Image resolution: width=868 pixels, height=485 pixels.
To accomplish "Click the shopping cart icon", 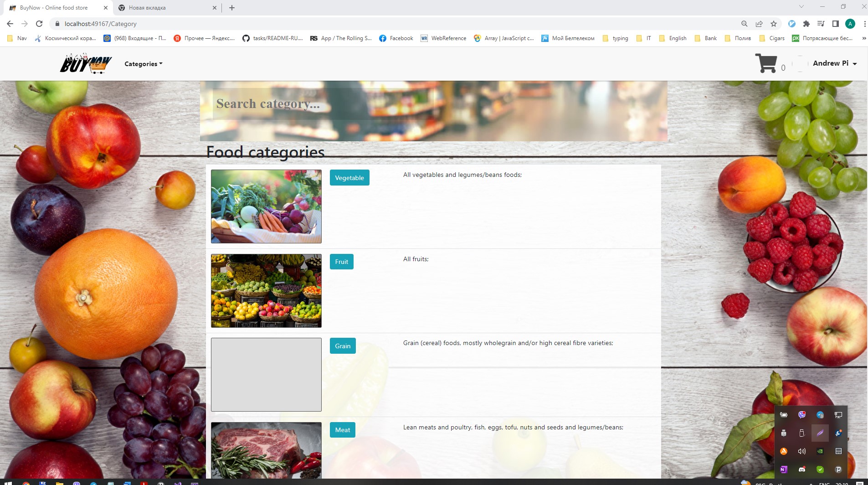I will tap(766, 64).
